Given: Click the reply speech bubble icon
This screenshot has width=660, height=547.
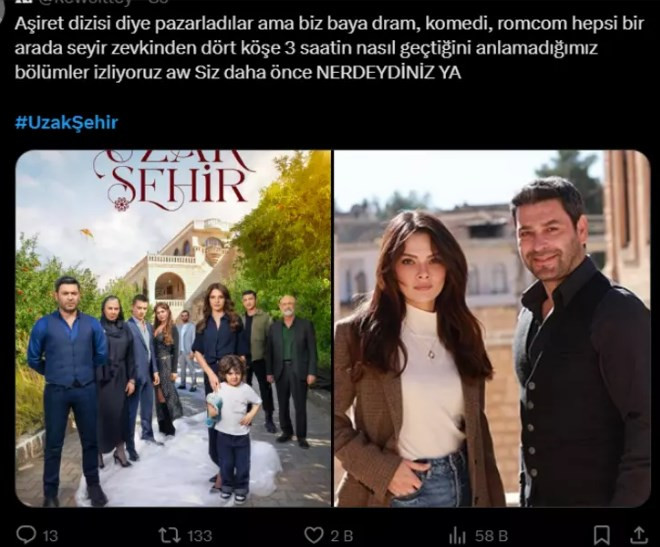Looking at the screenshot, I should click(26, 535).
